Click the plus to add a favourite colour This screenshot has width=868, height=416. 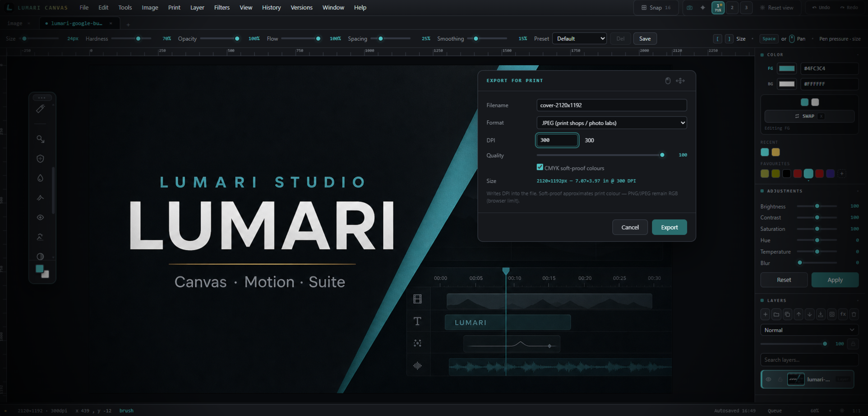pyautogui.click(x=842, y=174)
